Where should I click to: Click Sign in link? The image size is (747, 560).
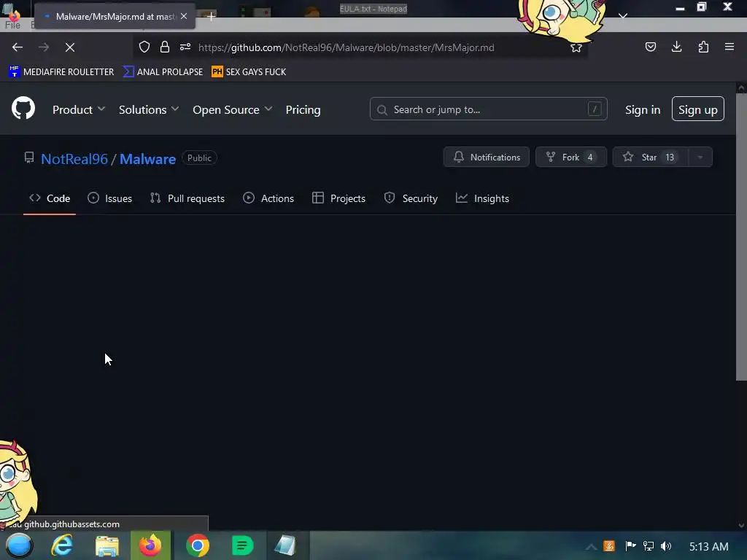[x=643, y=109]
